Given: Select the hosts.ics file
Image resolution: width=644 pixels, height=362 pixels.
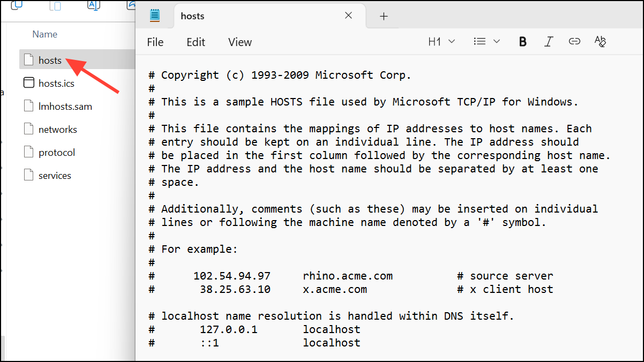Looking at the screenshot, I should pos(56,84).
